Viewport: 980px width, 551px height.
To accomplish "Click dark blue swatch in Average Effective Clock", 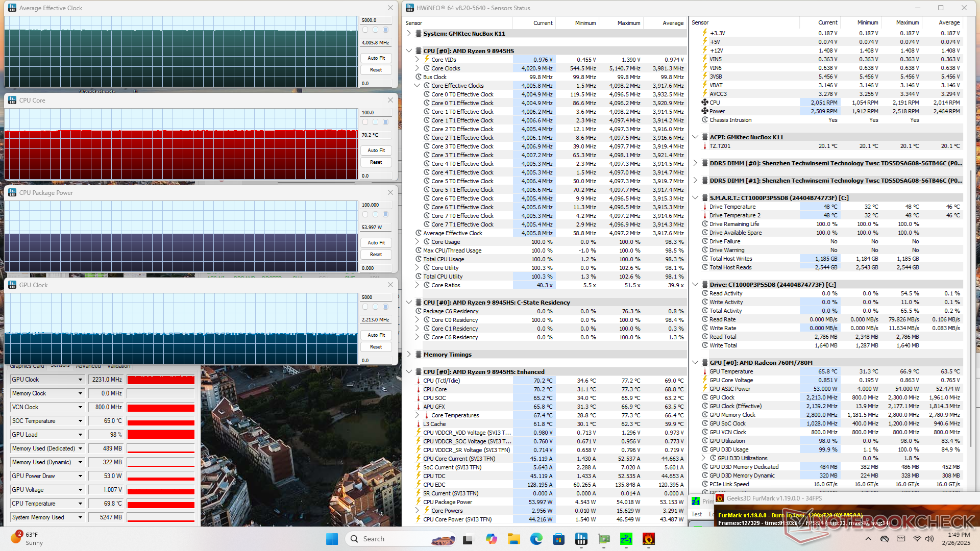I will pyautogui.click(x=385, y=30).
